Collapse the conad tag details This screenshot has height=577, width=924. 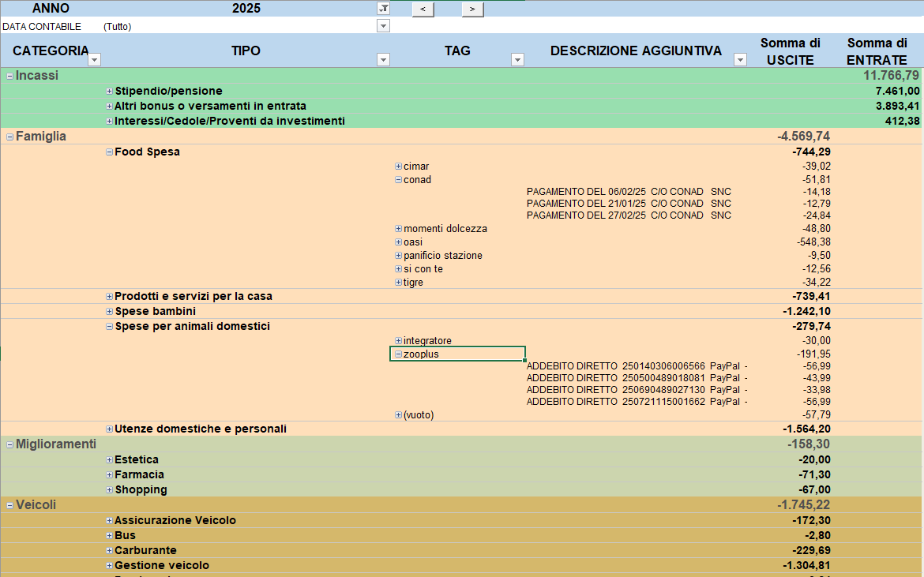(x=398, y=180)
